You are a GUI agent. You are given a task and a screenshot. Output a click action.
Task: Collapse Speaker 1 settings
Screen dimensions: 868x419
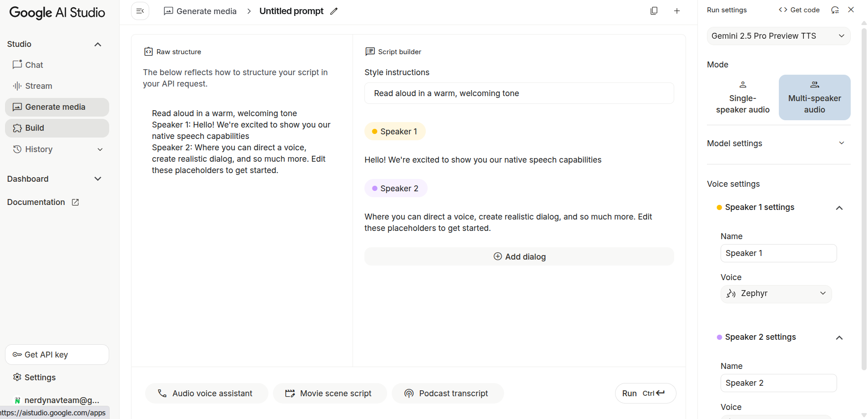tap(839, 208)
